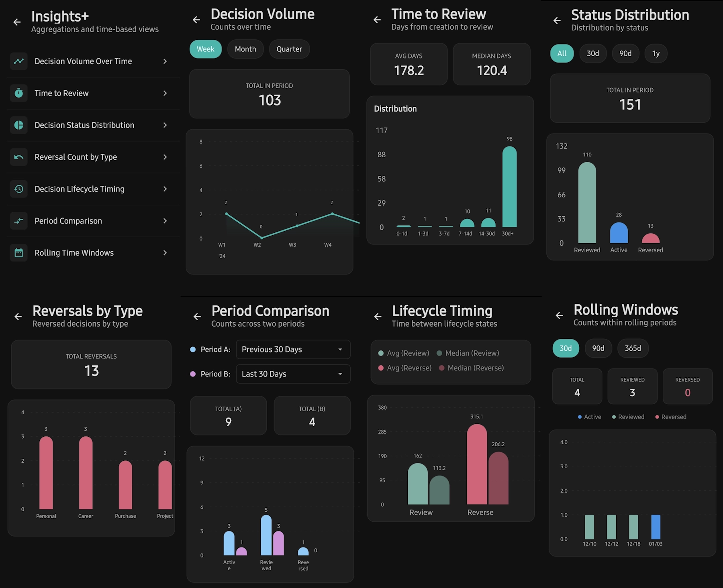723x588 pixels.
Task: Open the Decision Status Distribution row chevron
Action: (165, 125)
